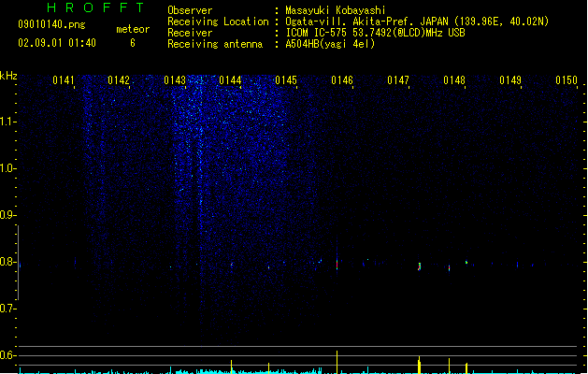The image size is (588, 374).
Task: Select the ICOM IC-575 53.7492 receiver text
Action: pos(375,33)
